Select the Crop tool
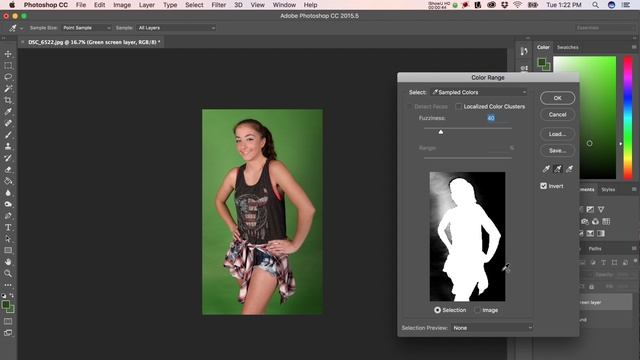This screenshot has height=360, width=640. click(x=8, y=100)
